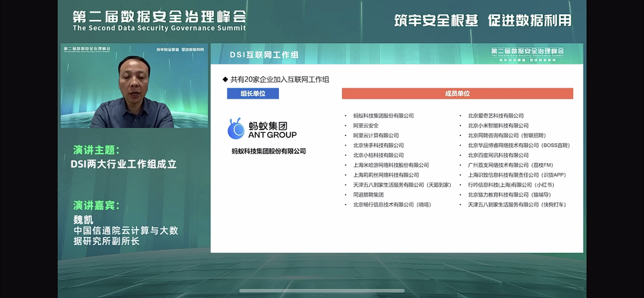The width and height of the screenshot is (644, 298).
Task: Click 北京百度网讯科技有限公司 entry
Action: [x=498, y=155]
